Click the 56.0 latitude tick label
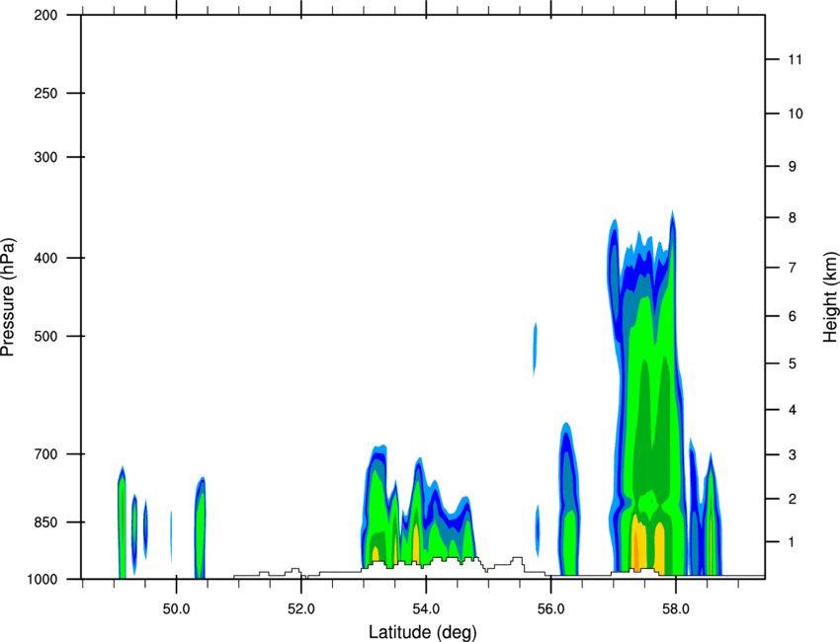 click(550, 609)
